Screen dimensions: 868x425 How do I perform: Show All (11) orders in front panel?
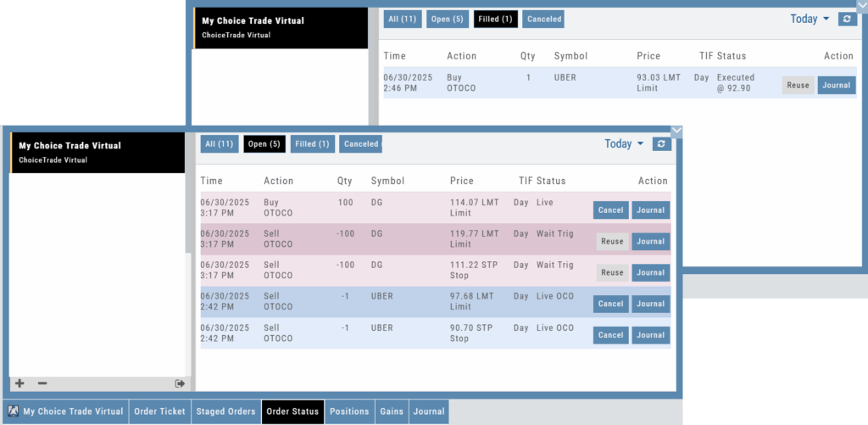click(220, 144)
